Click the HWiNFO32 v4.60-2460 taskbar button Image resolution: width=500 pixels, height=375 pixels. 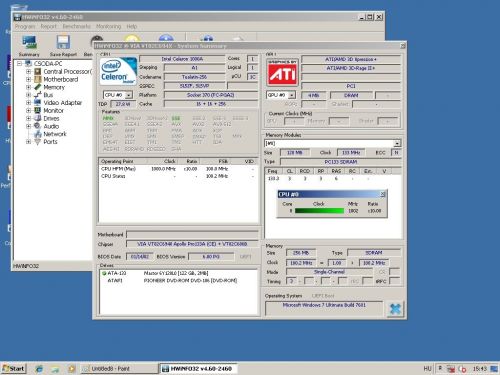pyautogui.click(x=198, y=369)
